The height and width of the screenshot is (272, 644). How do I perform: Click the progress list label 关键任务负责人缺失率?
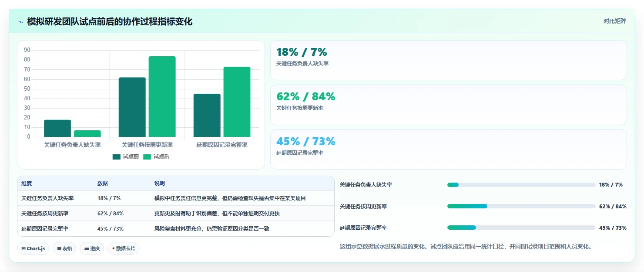[366, 185]
